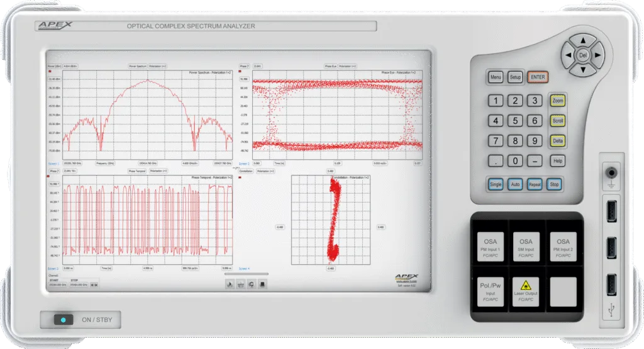
Task: Click the red marker flag on Phase Eye plot
Action: (240, 72)
